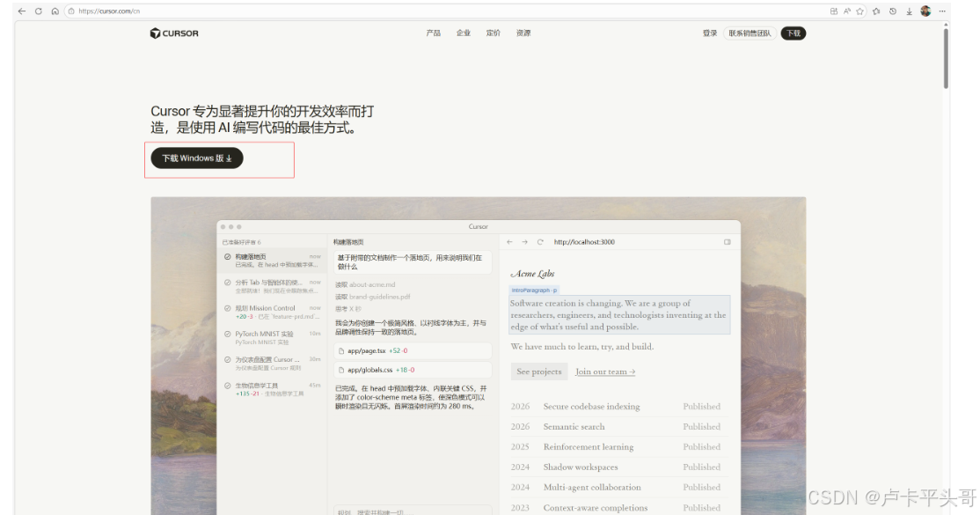
Task: Open the 企业 menu in the header
Action: (x=463, y=33)
